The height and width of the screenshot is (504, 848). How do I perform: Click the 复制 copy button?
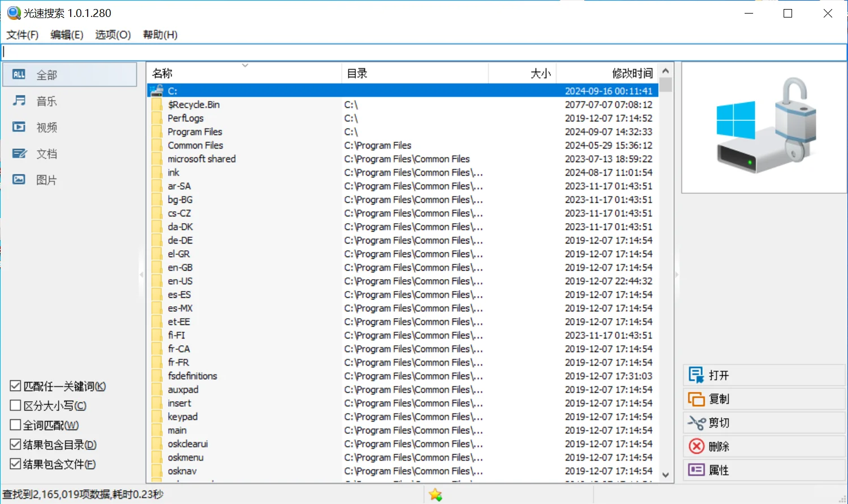click(764, 399)
